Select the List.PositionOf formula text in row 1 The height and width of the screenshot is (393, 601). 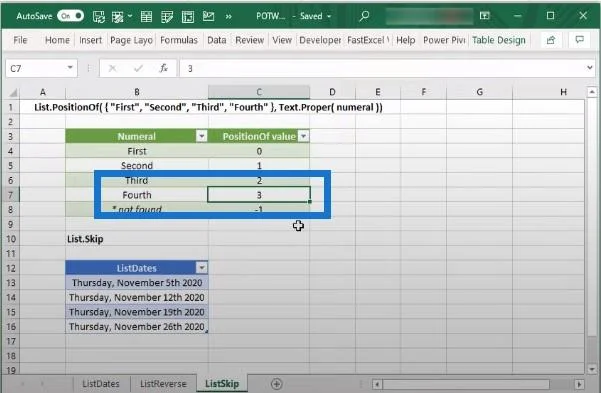pyautogui.click(x=208, y=107)
